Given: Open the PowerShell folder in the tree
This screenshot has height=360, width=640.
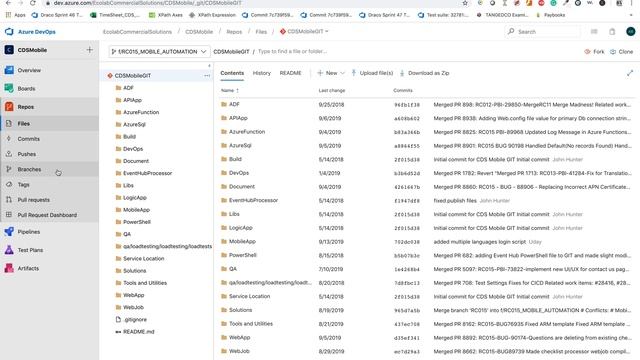Looking at the screenshot, I should click(x=137, y=222).
